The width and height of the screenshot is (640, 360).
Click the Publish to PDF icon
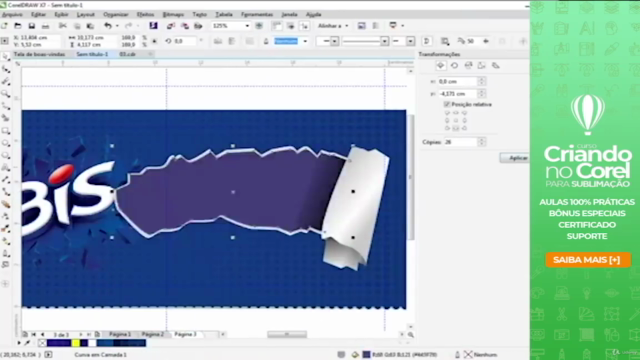pos(198,26)
